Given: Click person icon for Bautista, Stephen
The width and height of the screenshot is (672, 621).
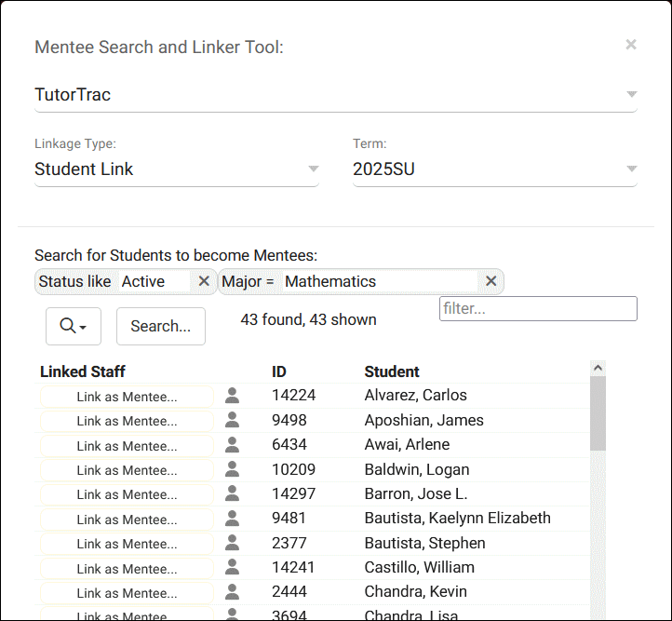Looking at the screenshot, I should [x=233, y=544].
